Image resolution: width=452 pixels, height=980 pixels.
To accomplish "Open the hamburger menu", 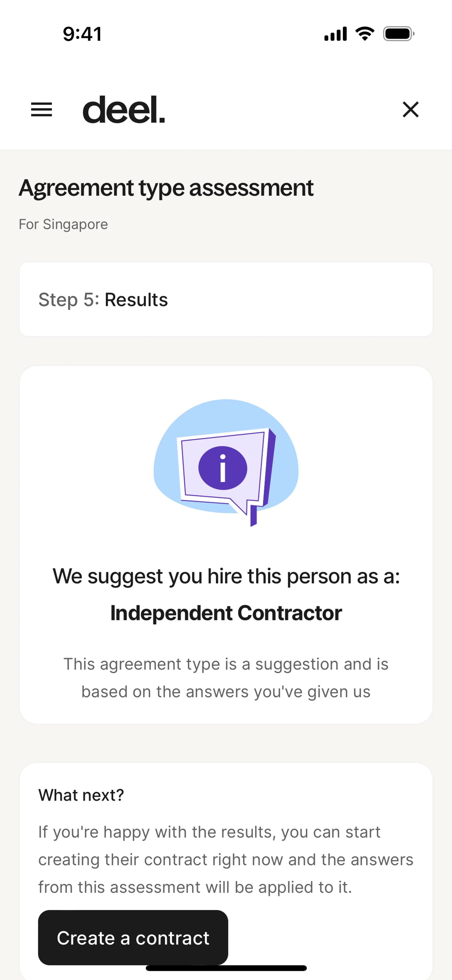I will point(41,109).
